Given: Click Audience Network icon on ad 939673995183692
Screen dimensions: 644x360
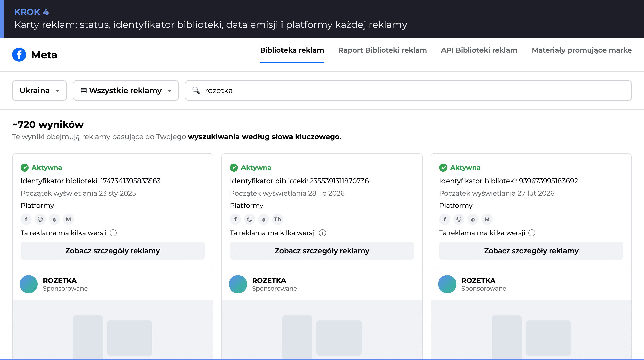Looking at the screenshot, I should click(x=473, y=219).
